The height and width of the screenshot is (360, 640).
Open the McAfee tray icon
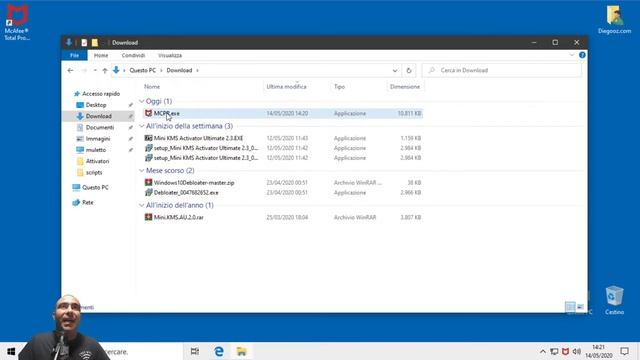tap(565, 351)
